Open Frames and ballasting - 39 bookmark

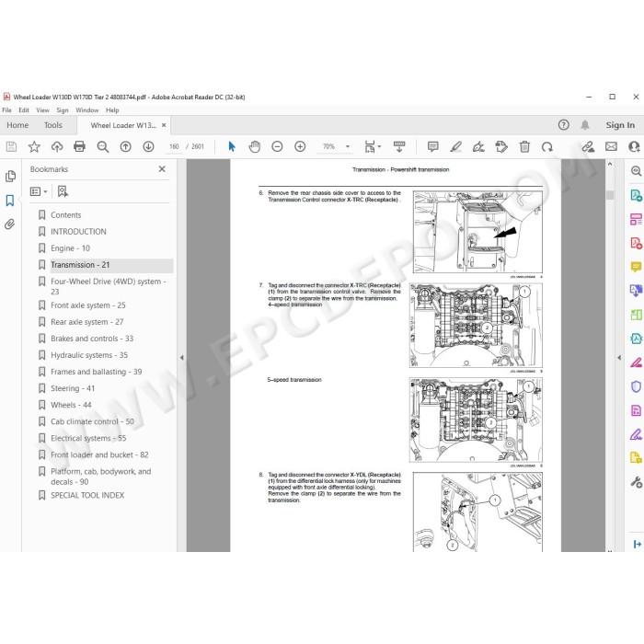(96, 372)
